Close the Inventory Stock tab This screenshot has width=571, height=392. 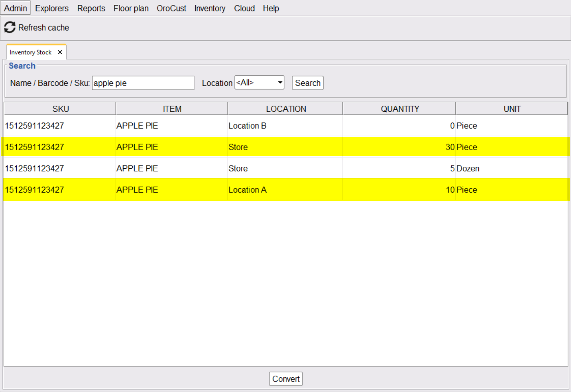60,52
